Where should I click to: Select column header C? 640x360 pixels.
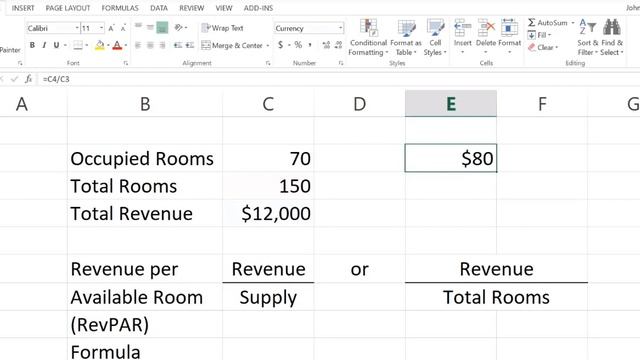tap(268, 104)
